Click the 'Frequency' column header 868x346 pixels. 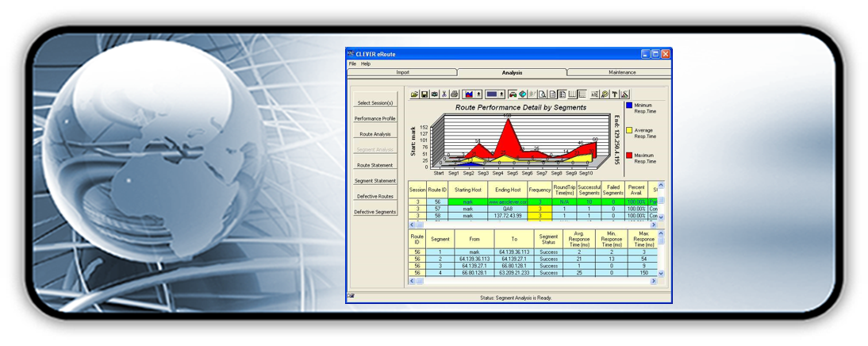click(x=540, y=190)
